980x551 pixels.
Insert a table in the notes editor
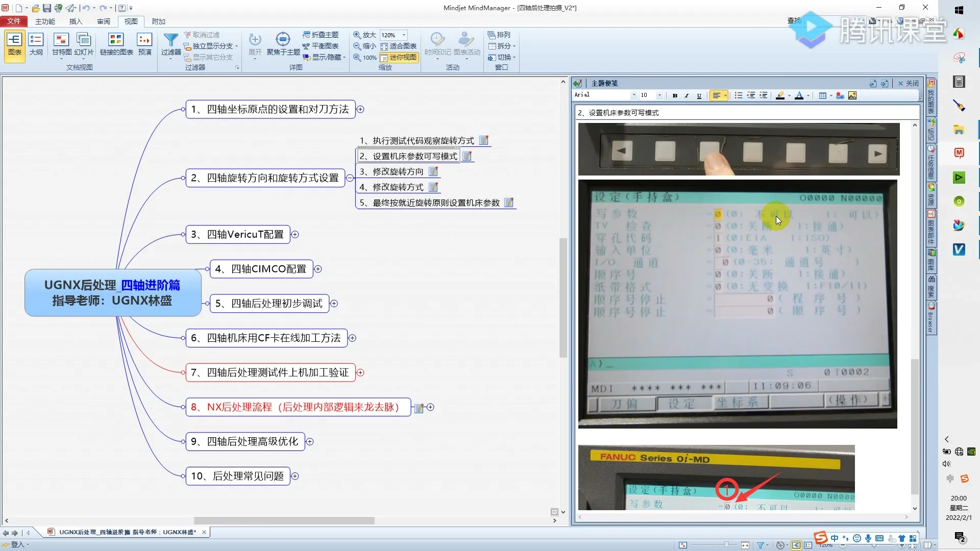coord(823,95)
